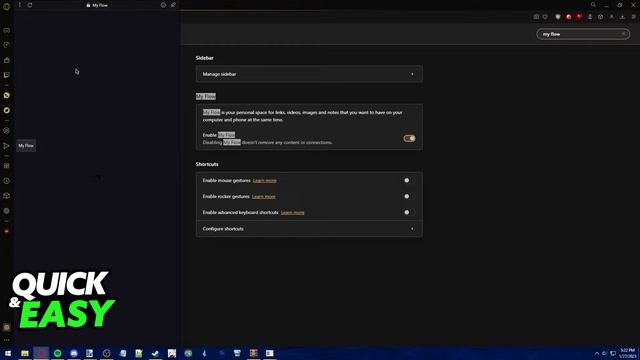
Task: Click the emoji feedback icon in the panel header
Action: pos(163,5)
